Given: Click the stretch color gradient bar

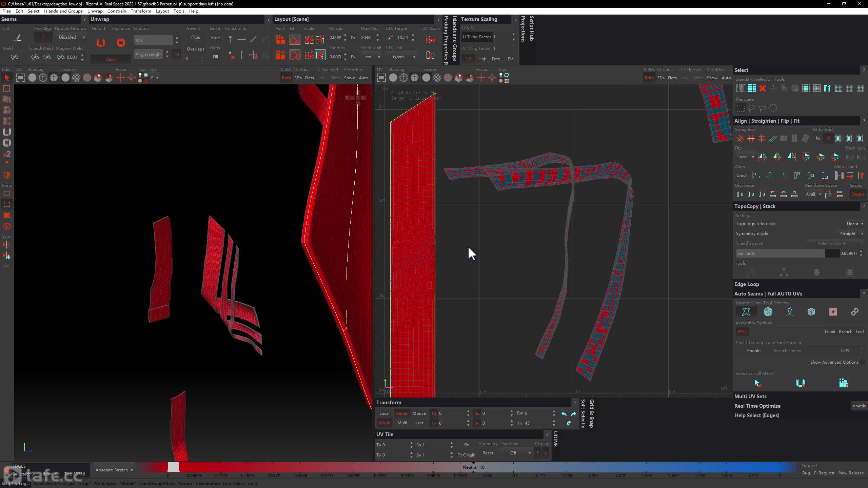Looking at the screenshot, I should click(468, 468).
